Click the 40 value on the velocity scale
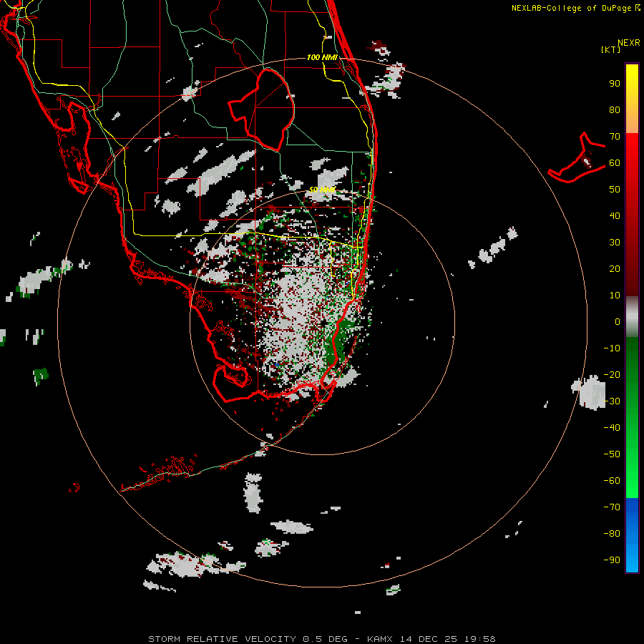 coord(615,215)
